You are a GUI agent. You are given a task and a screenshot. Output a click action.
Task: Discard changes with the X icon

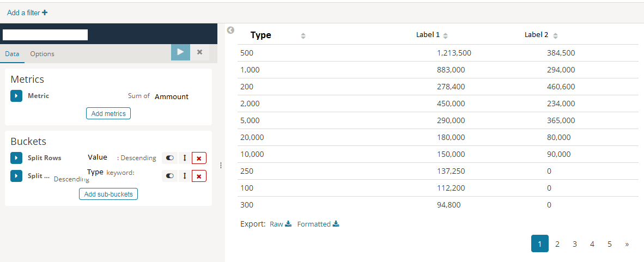(199, 52)
